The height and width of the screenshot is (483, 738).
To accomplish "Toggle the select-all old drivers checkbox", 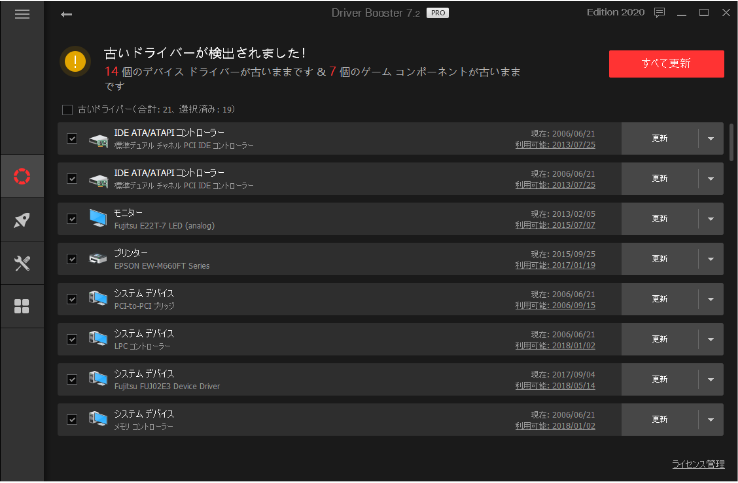I will [x=67, y=110].
